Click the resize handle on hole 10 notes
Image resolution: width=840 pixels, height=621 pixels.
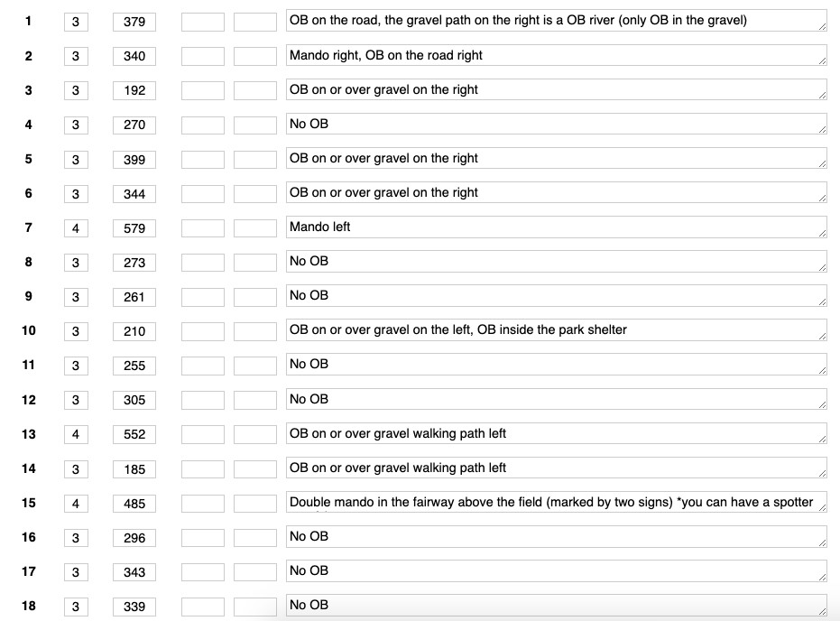(821, 336)
